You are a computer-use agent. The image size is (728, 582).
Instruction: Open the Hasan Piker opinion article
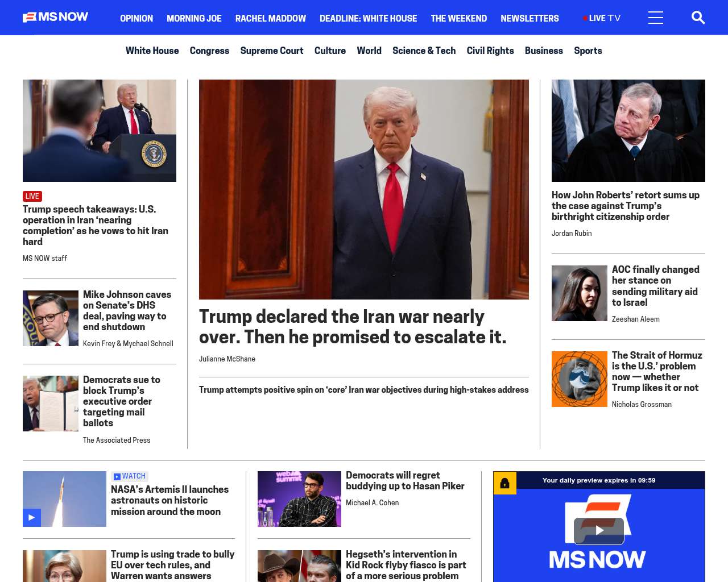pyautogui.click(x=405, y=480)
